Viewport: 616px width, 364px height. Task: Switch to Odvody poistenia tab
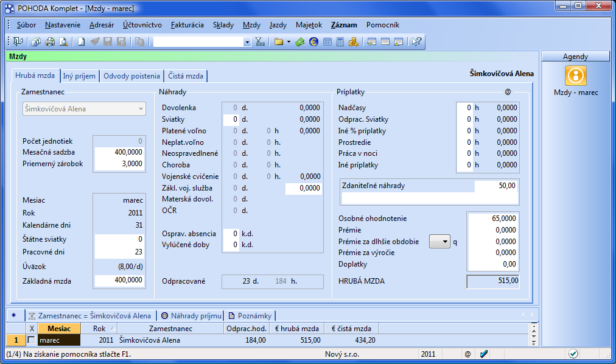coord(131,76)
